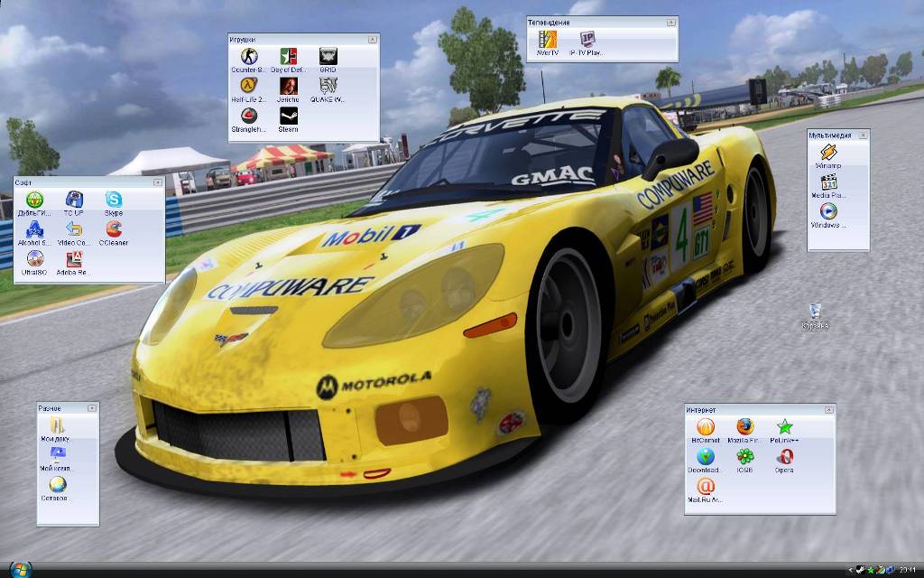Expand hidden system tray icons chevron
Image resolution: width=924 pixels, height=578 pixels.
850,570
